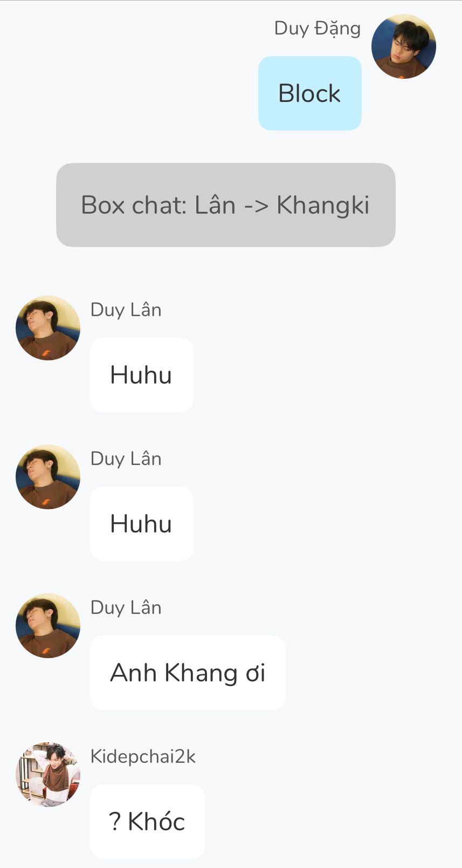Open Kidepchai2k's profile avatar
Viewport: 462px width, 868px height.
48,775
